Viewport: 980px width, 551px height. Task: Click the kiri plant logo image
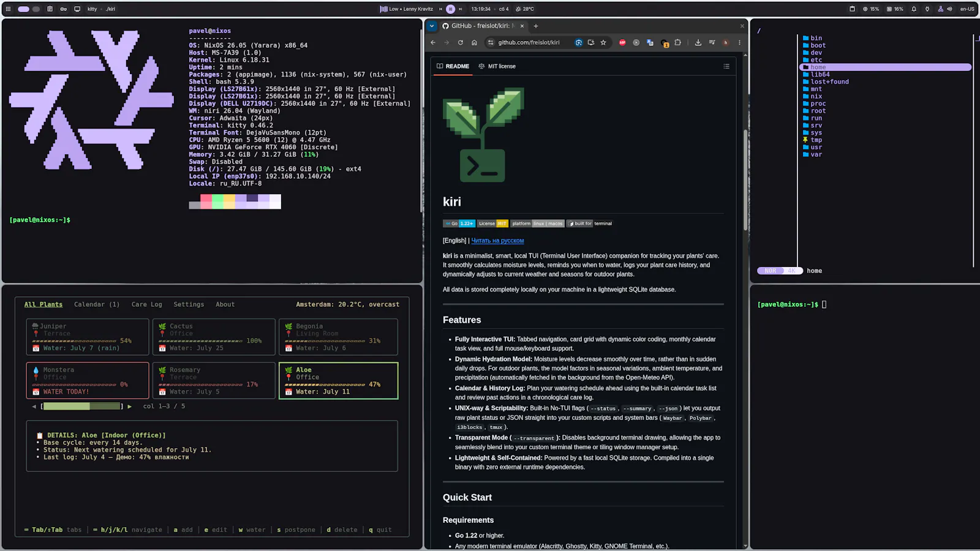[x=484, y=135]
